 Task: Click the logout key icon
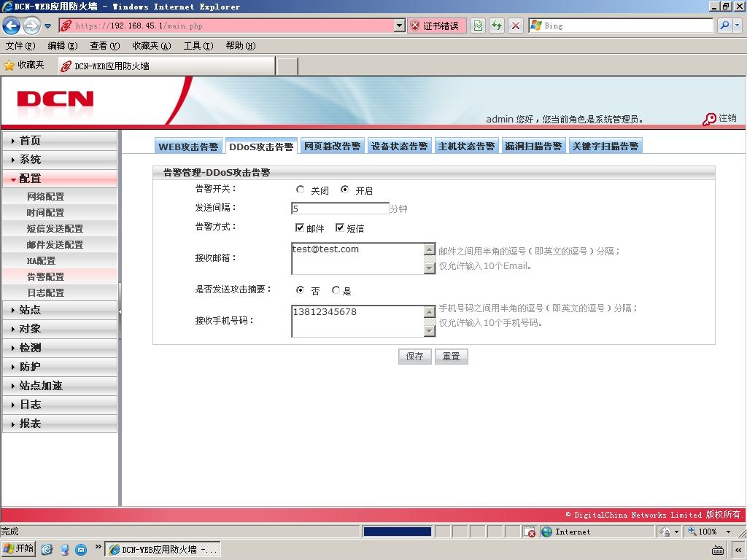click(x=709, y=119)
